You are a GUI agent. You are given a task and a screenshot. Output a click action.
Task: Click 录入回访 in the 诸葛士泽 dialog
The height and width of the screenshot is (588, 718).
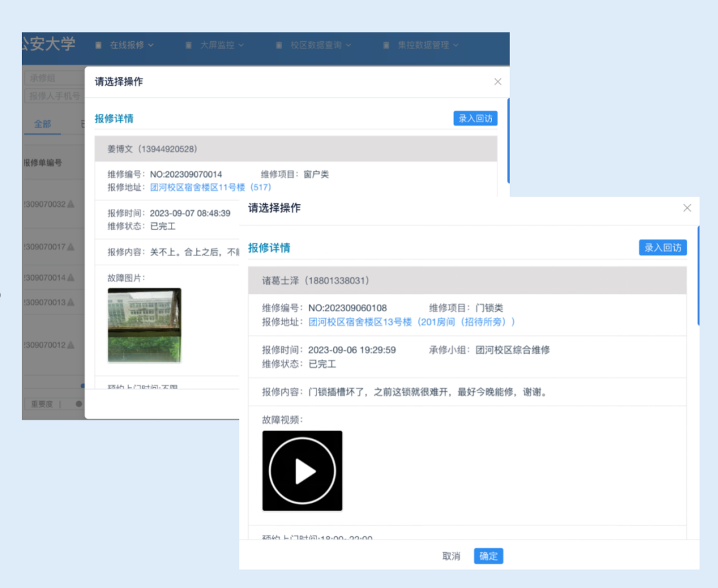tap(662, 247)
